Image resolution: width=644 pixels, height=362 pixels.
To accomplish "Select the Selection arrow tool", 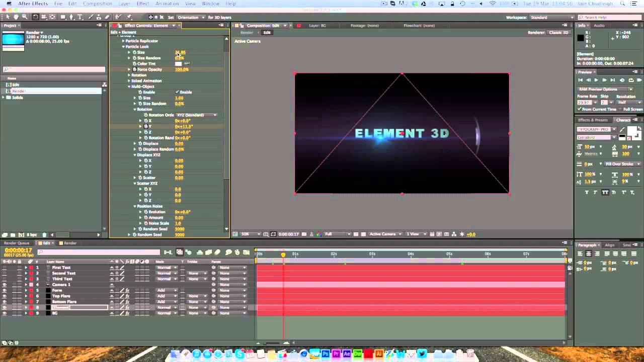I will point(8,17).
